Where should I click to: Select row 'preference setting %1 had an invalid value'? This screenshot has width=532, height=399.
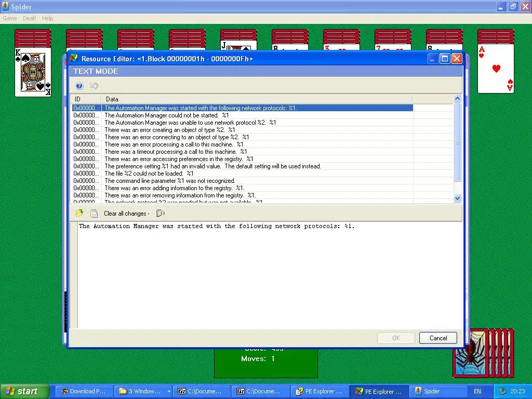[243, 166]
